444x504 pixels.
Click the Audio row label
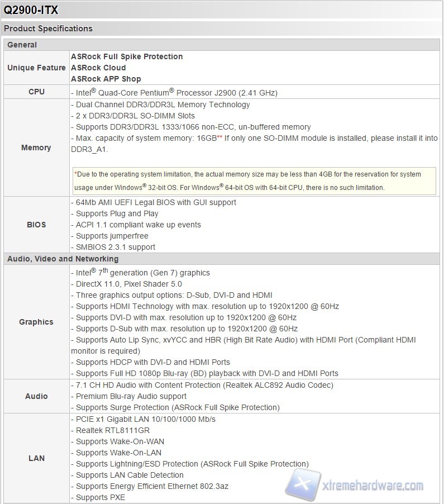[x=36, y=396]
